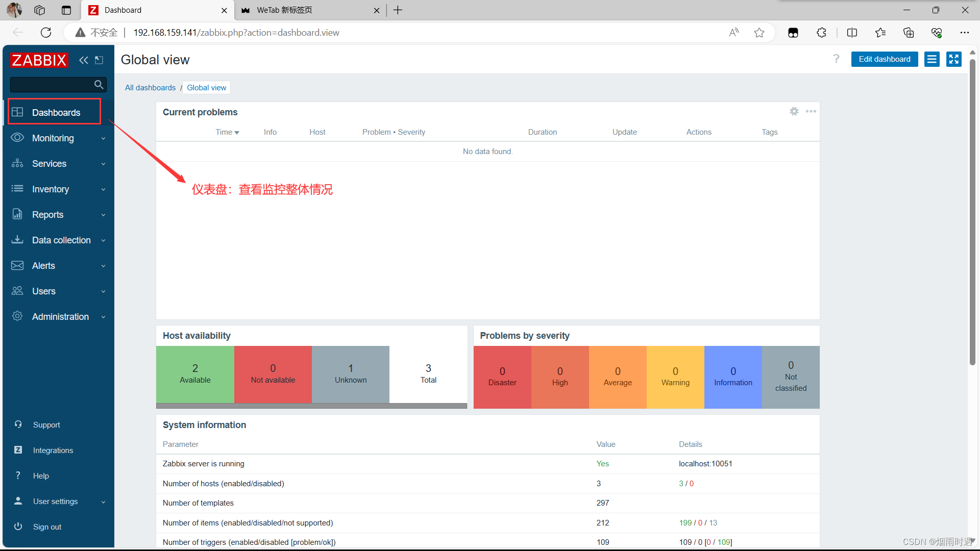The width and height of the screenshot is (980, 551).
Task: Open the Users section icon
Action: 17,291
